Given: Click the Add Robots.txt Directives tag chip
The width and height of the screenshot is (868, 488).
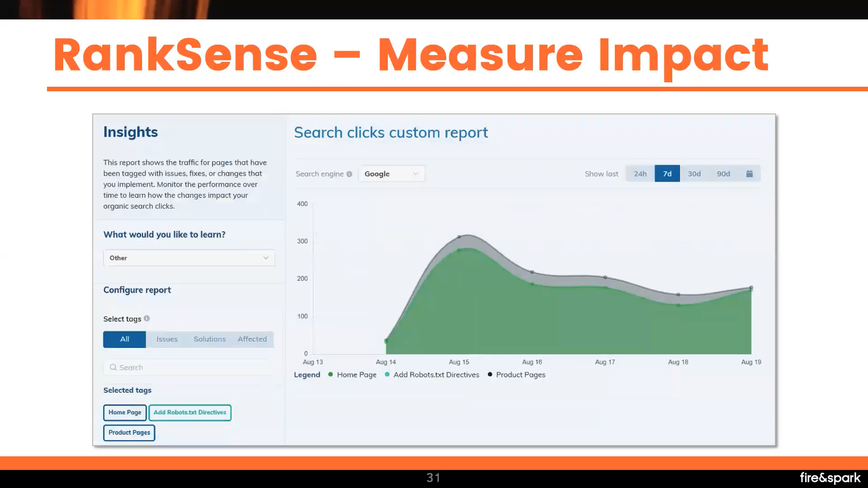Looking at the screenshot, I should point(189,412).
